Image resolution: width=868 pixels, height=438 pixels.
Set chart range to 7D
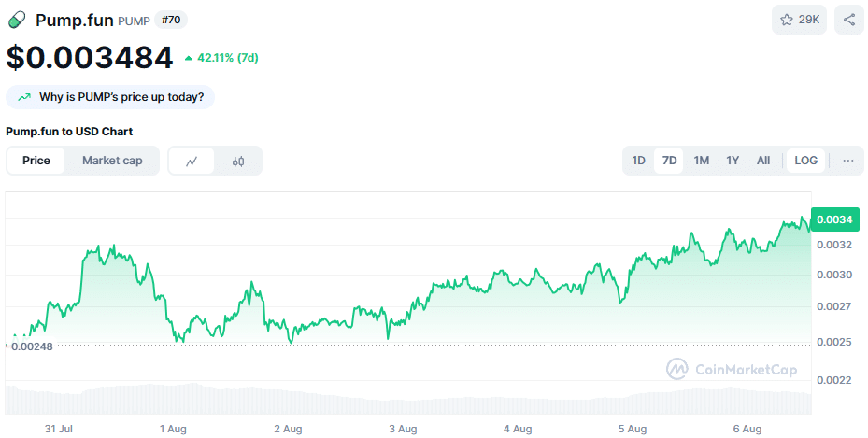coord(669,161)
